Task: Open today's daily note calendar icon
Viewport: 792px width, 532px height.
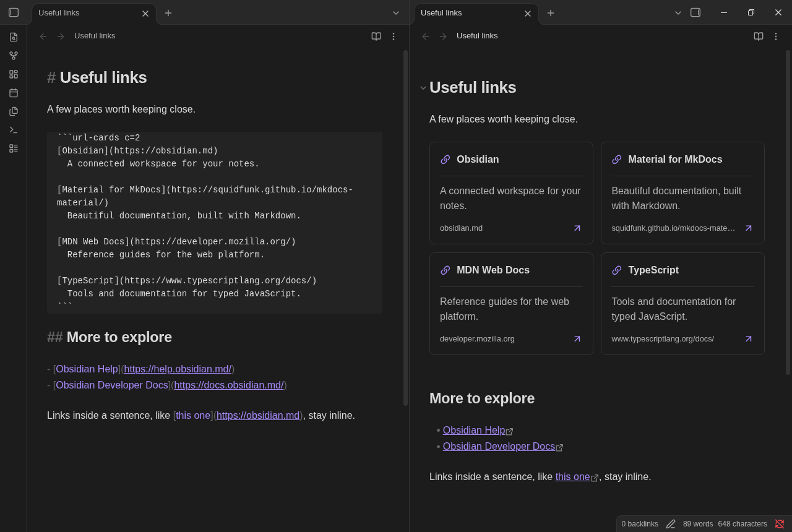Action: pyautogui.click(x=14, y=93)
